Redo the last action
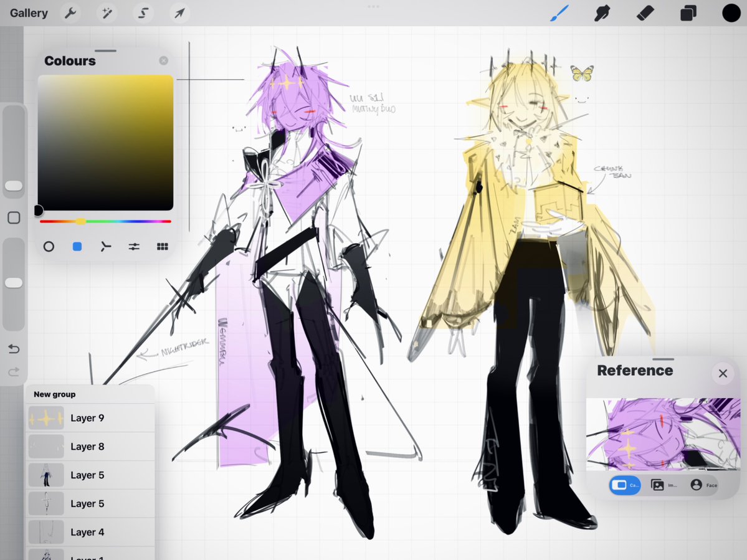The width and height of the screenshot is (747, 560). (x=14, y=371)
